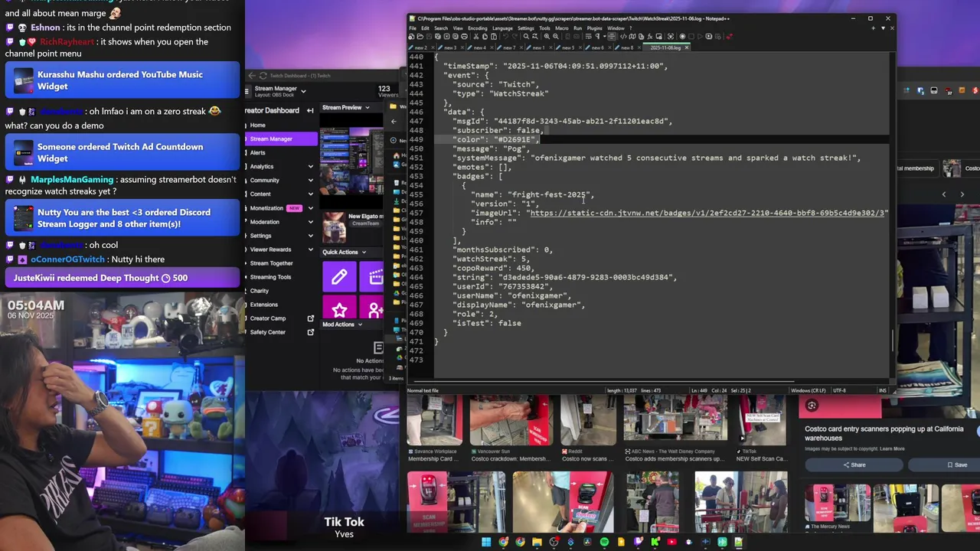Switch to the new 7 tab
This screenshot has height=551, width=980.
(x=508, y=47)
